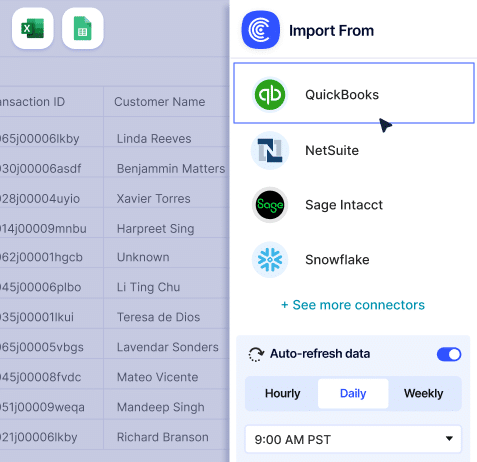Select the Sage Intacct connector label
Screen dimensions: 477x462
point(344,205)
